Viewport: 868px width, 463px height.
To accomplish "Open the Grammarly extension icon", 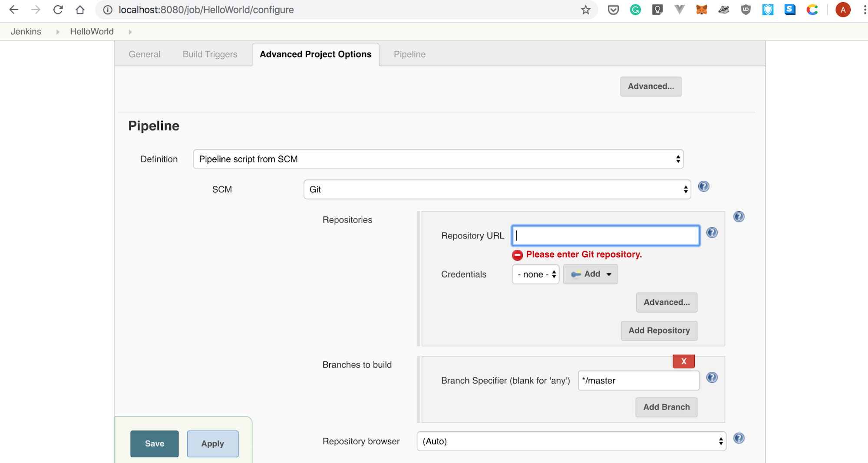I will point(635,10).
